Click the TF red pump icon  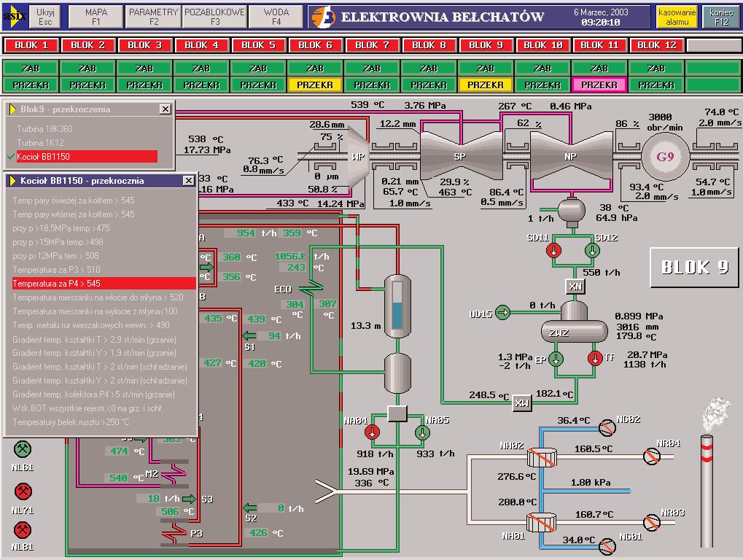(595, 358)
